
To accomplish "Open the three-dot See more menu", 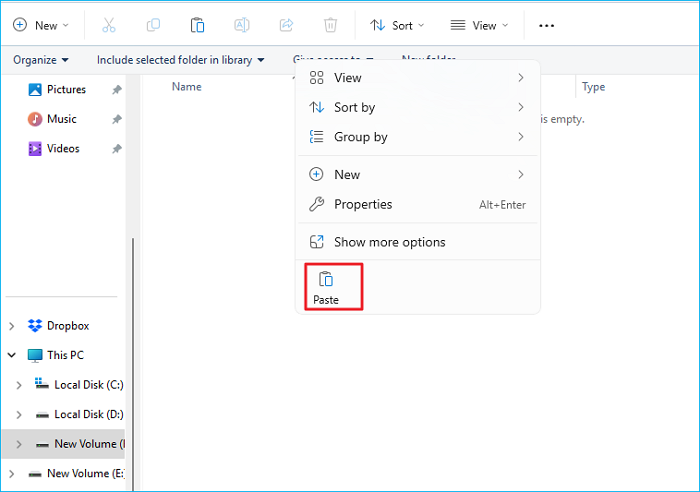I will pos(546,25).
